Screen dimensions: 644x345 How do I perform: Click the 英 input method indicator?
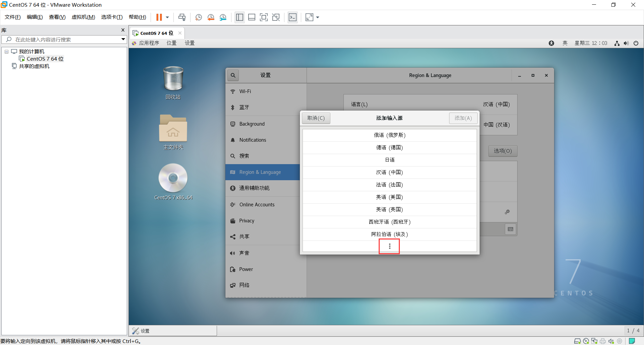point(565,43)
